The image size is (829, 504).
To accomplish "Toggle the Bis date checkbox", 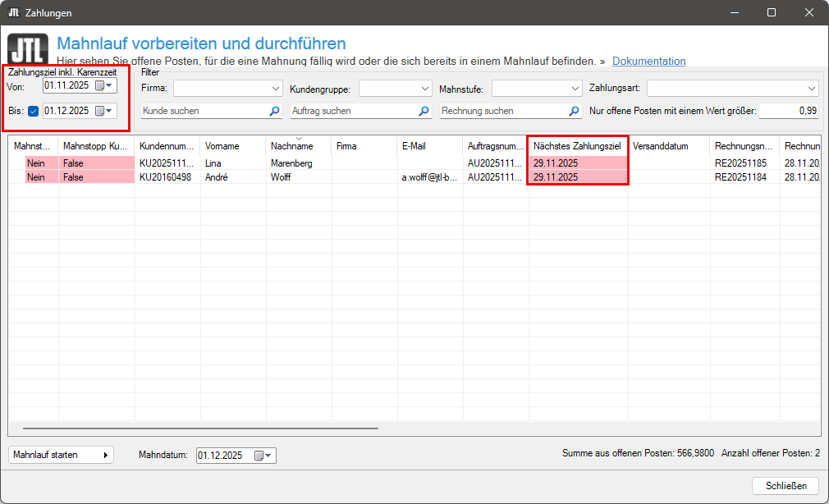I will [x=33, y=111].
